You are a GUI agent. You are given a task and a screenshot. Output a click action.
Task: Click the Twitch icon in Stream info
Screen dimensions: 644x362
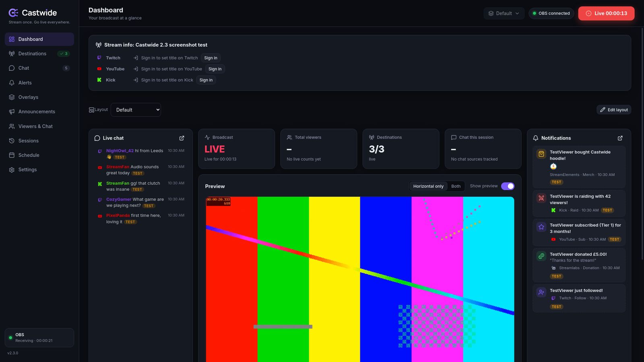(99, 58)
